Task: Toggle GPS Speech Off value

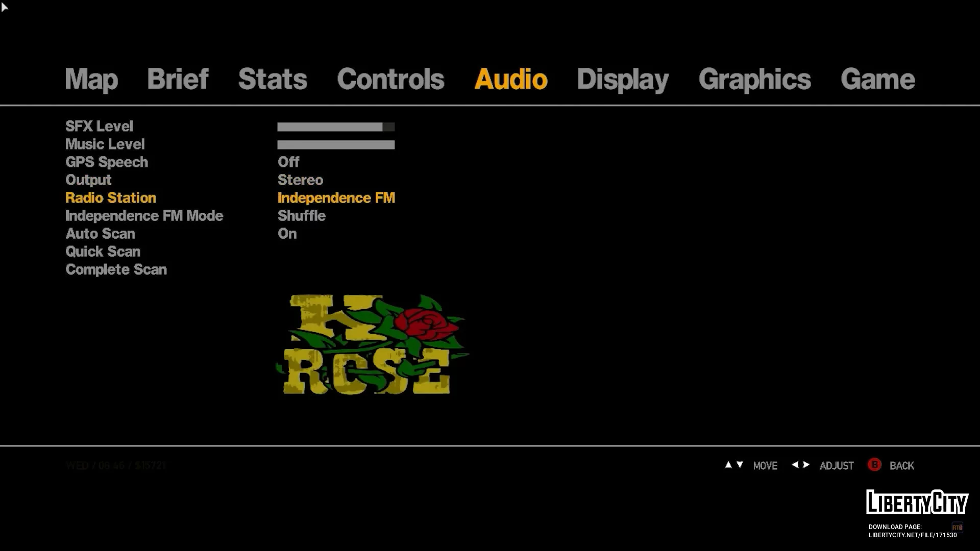Action: 288,162
